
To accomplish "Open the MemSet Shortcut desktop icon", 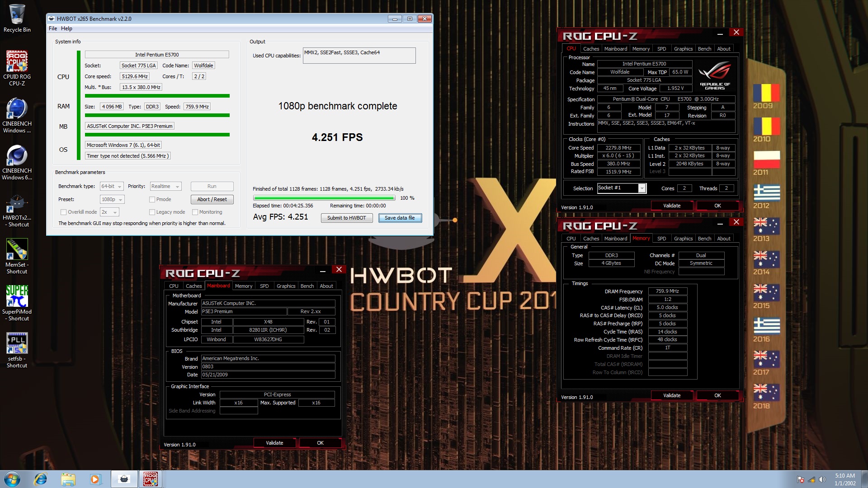I will pyautogui.click(x=17, y=257).
